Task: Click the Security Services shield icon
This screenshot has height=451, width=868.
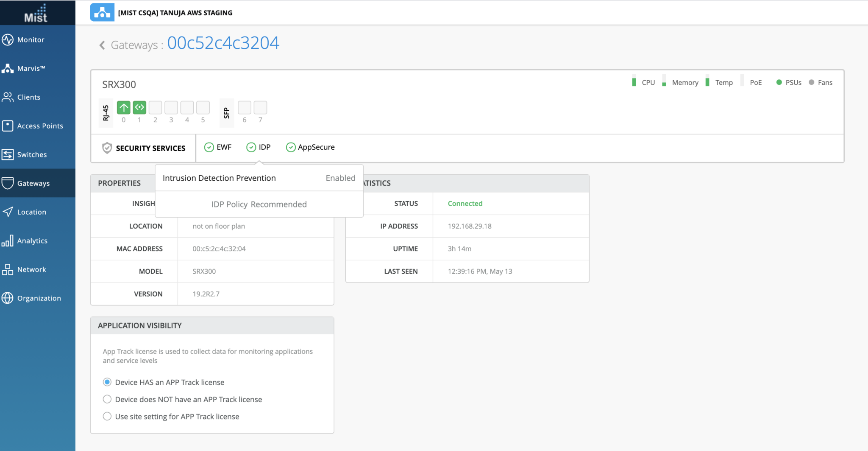Action: click(107, 148)
